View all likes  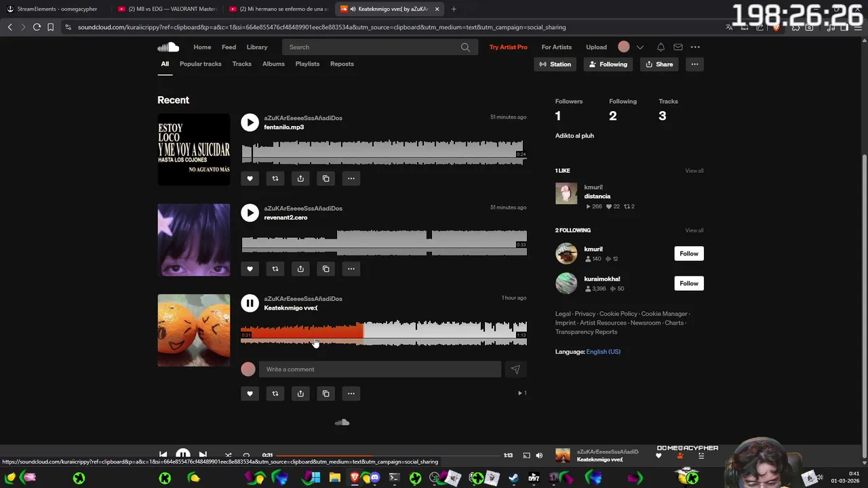click(x=694, y=171)
